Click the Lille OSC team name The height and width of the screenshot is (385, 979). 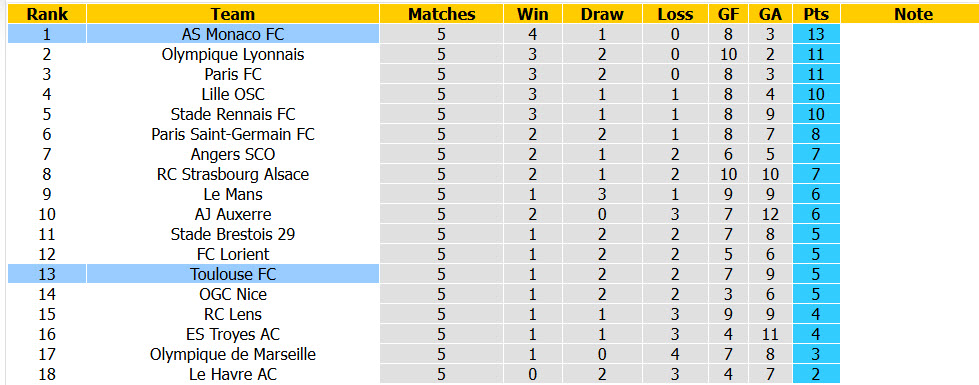point(233,94)
